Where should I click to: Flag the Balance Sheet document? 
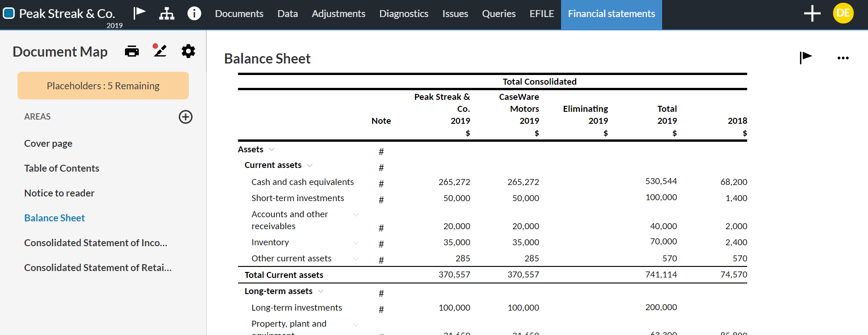(x=806, y=58)
